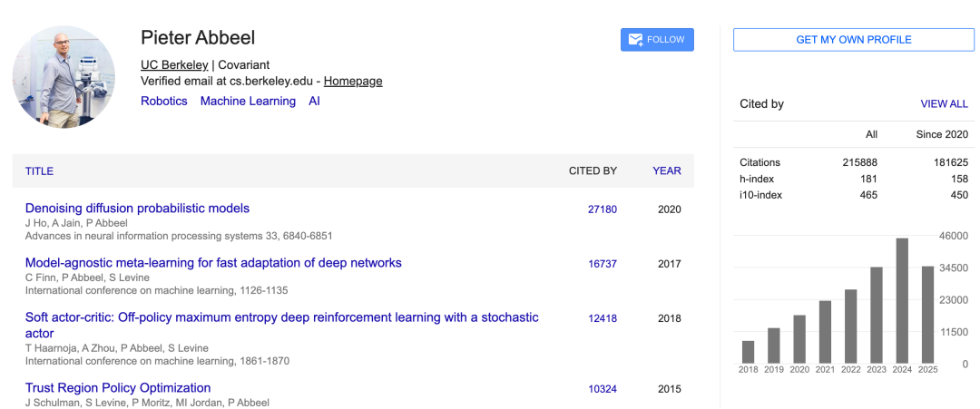The height and width of the screenshot is (409, 980).
Task: Visit the Homepage link
Action: coord(353,82)
